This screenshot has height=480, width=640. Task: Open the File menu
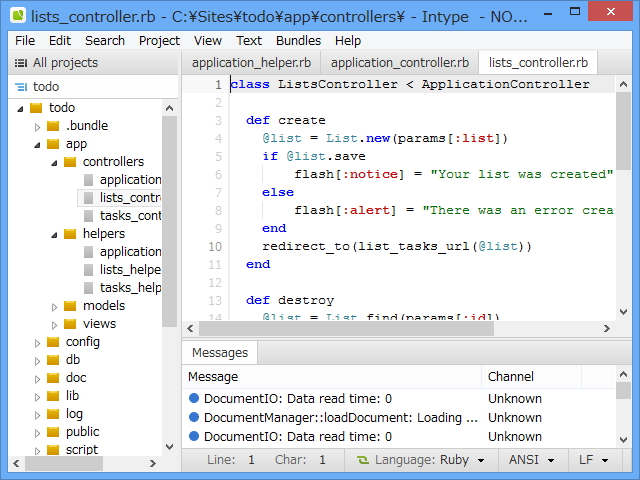25,41
